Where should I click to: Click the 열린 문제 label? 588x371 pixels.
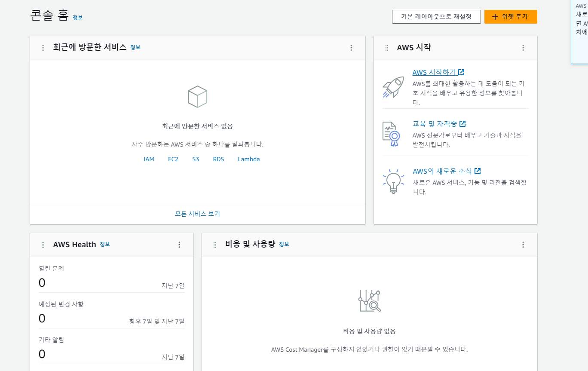point(51,269)
